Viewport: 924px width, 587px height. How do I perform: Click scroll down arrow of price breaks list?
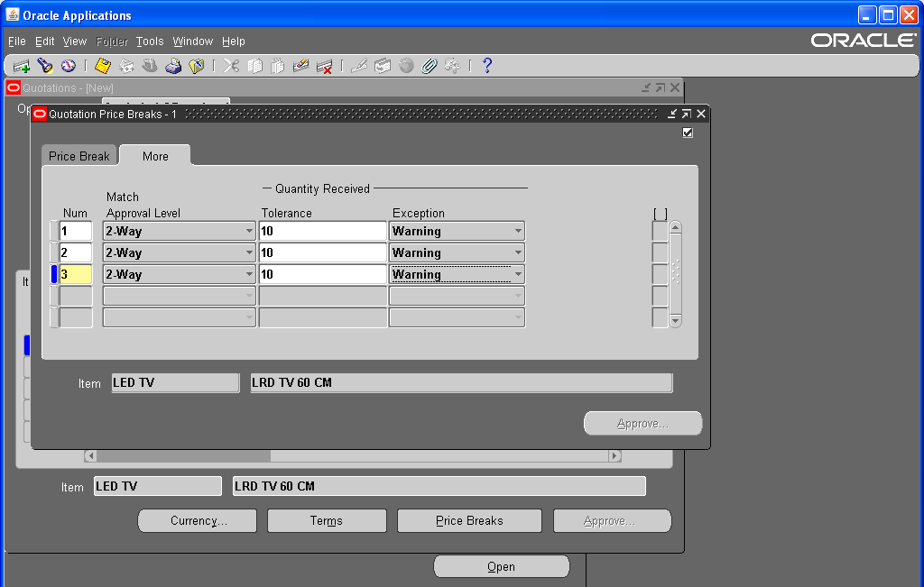[676, 321]
